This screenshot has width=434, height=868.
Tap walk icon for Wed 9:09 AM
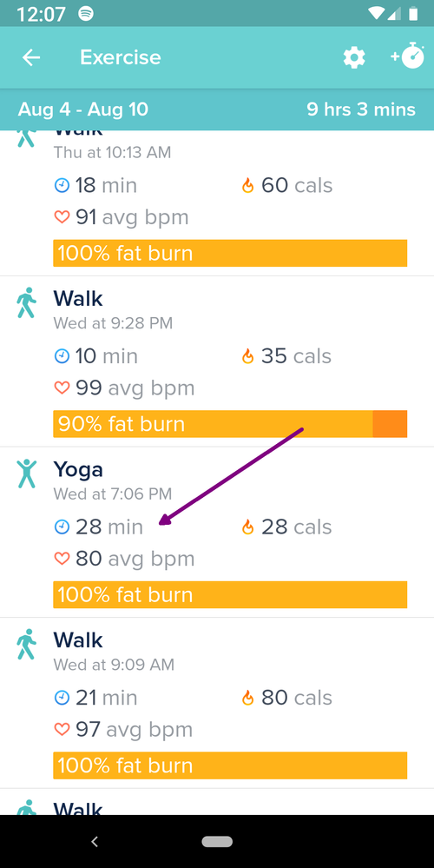pos(26,644)
